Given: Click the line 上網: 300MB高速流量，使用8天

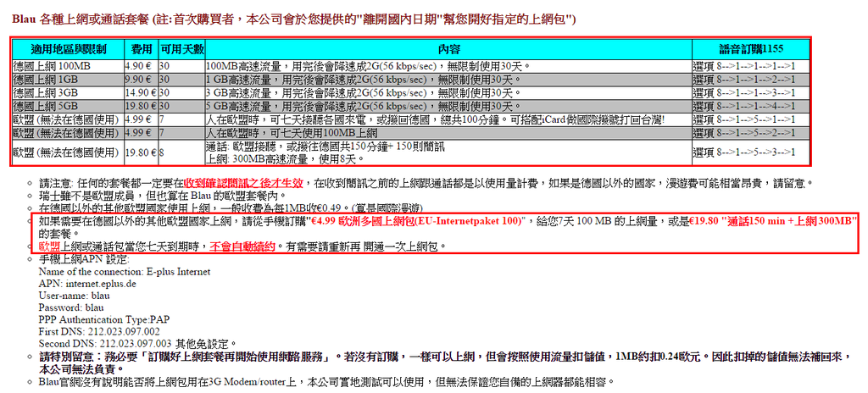Looking at the screenshot, I should pos(284,158).
